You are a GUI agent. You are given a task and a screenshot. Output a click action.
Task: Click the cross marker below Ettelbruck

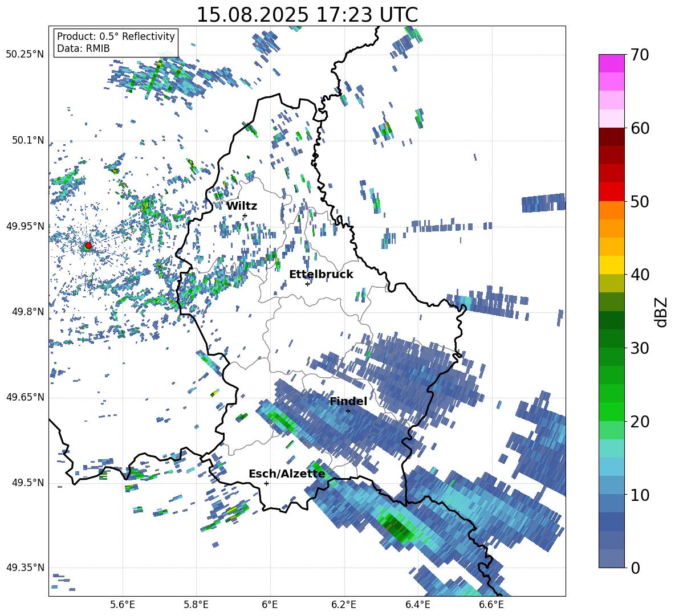pos(307,284)
